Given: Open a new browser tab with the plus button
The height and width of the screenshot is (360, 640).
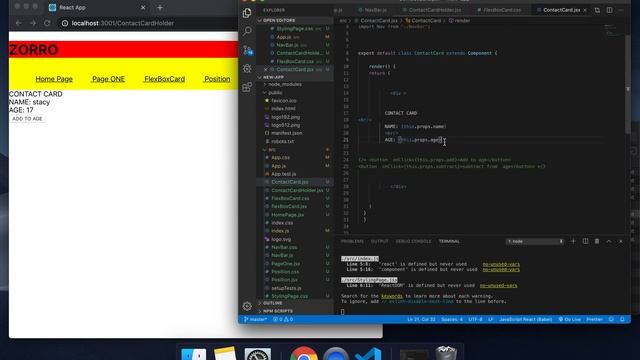Looking at the screenshot, I should click(x=160, y=7).
